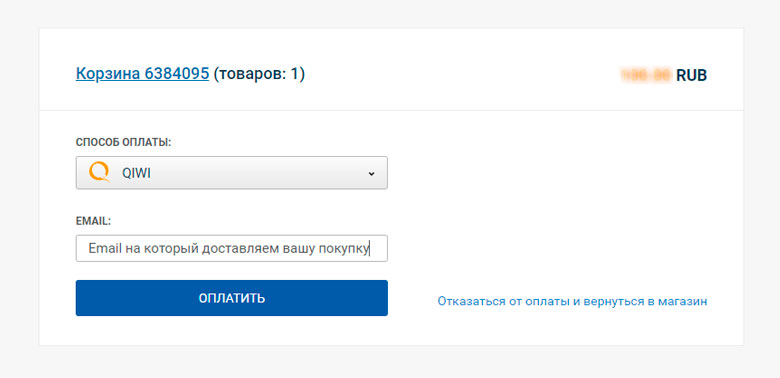Image resolution: width=780 pixels, height=378 pixels.
Task: Click empty area right of Email field
Action: pyautogui.click(x=547, y=248)
